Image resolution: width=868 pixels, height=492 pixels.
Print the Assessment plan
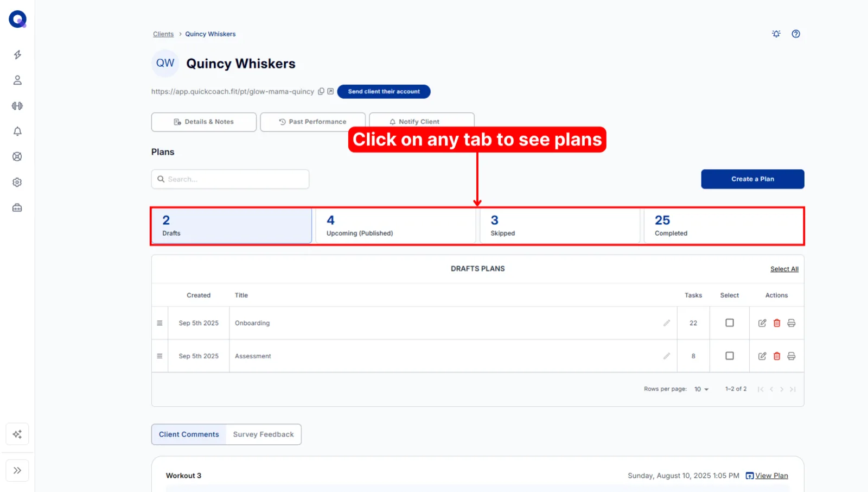(x=792, y=356)
